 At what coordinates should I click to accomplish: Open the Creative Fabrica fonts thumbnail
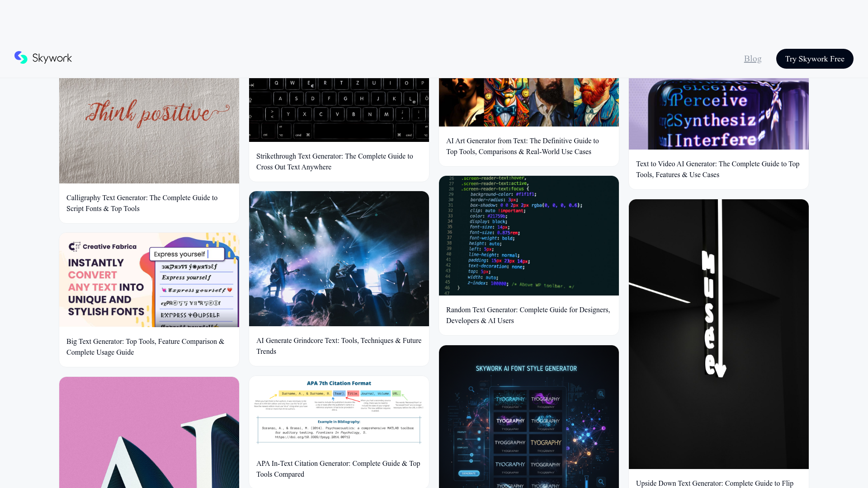pyautogui.click(x=149, y=280)
